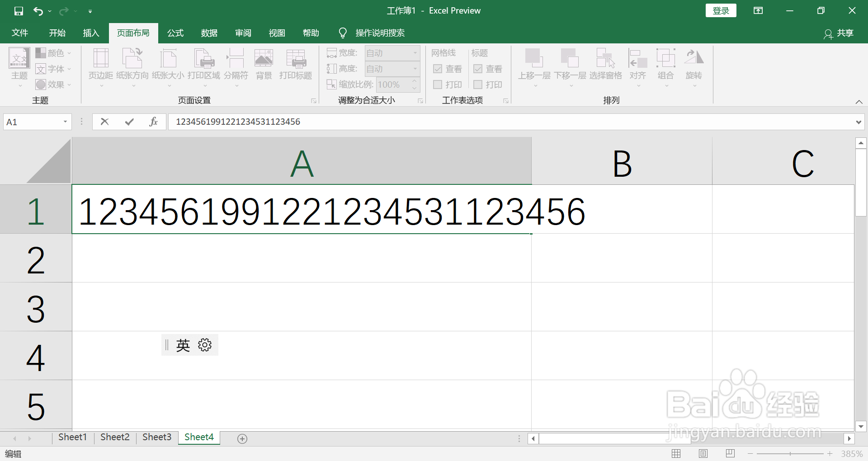868x461 pixels.
Task: Click the Scale (缩放比例) percentage stepper
Action: coord(414,85)
